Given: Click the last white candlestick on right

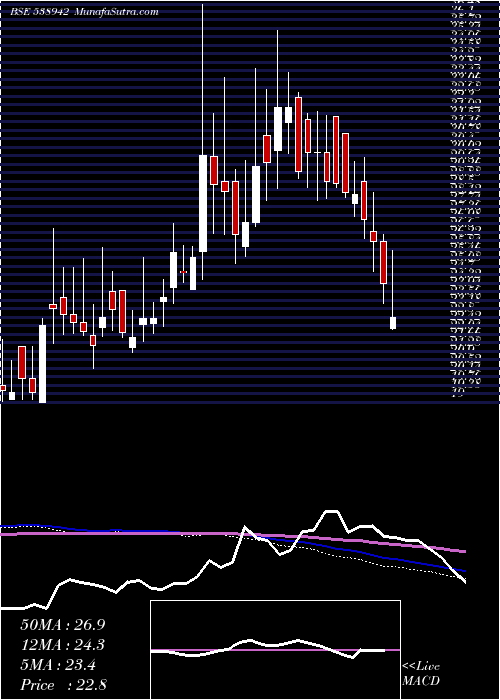Looking at the screenshot, I should [393, 323].
